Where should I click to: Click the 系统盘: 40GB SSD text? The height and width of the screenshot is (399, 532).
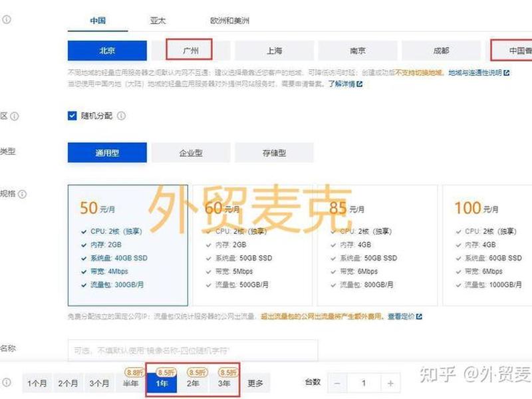[119, 258]
